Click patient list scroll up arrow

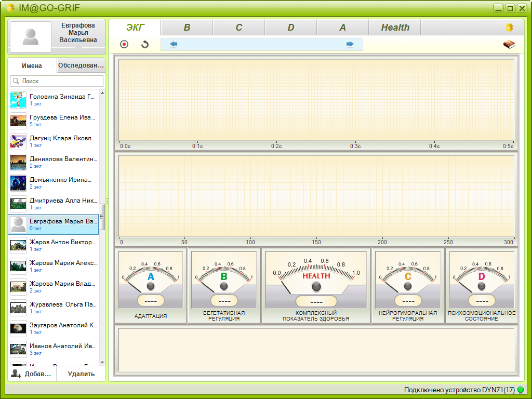coord(102,93)
